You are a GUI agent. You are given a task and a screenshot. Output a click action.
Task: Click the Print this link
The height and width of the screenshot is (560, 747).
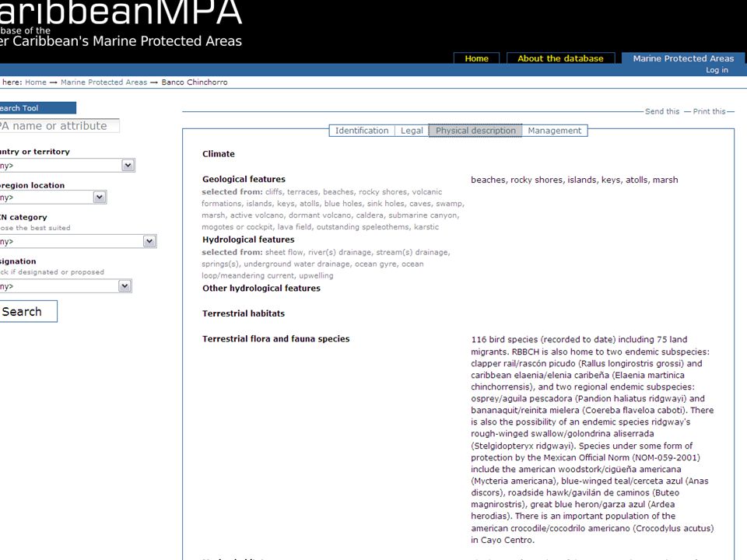(x=710, y=111)
